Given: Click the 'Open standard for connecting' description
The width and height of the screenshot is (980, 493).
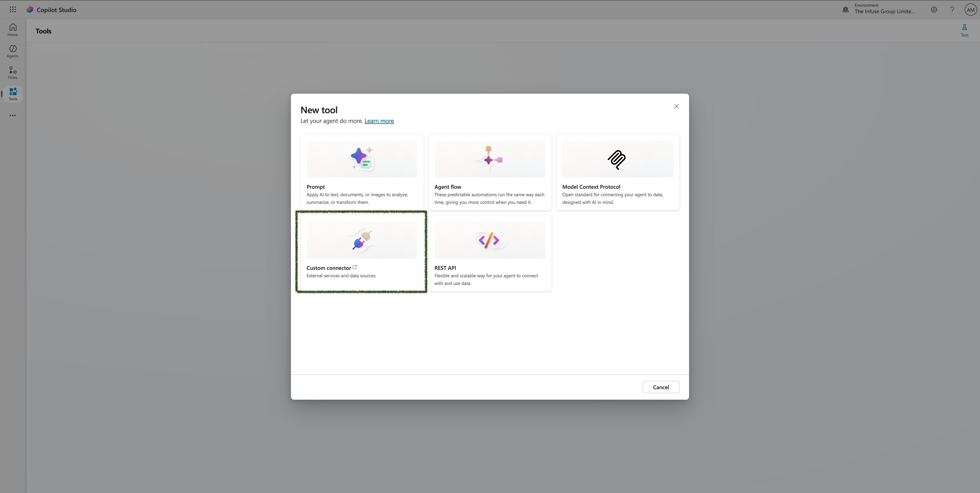Looking at the screenshot, I should click(x=612, y=199).
